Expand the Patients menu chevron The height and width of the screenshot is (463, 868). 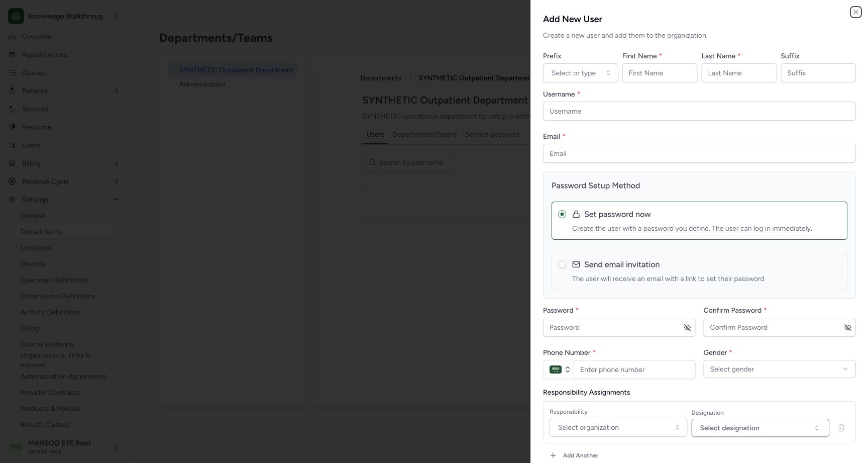117,91
